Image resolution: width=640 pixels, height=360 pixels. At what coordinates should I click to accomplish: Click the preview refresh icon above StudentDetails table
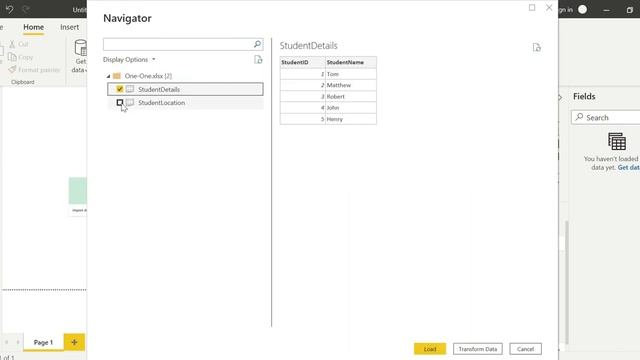pos(536,47)
